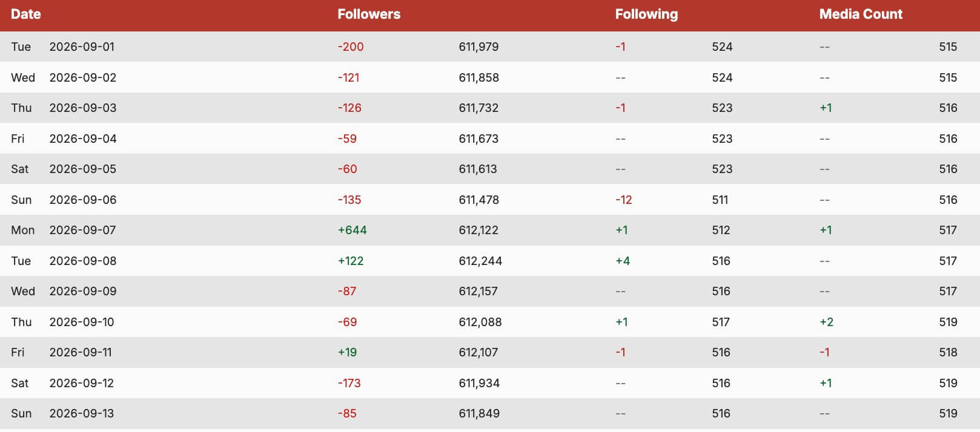Click the -1 media count change value
Viewport: 980px width, 432px height.
[x=824, y=353]
